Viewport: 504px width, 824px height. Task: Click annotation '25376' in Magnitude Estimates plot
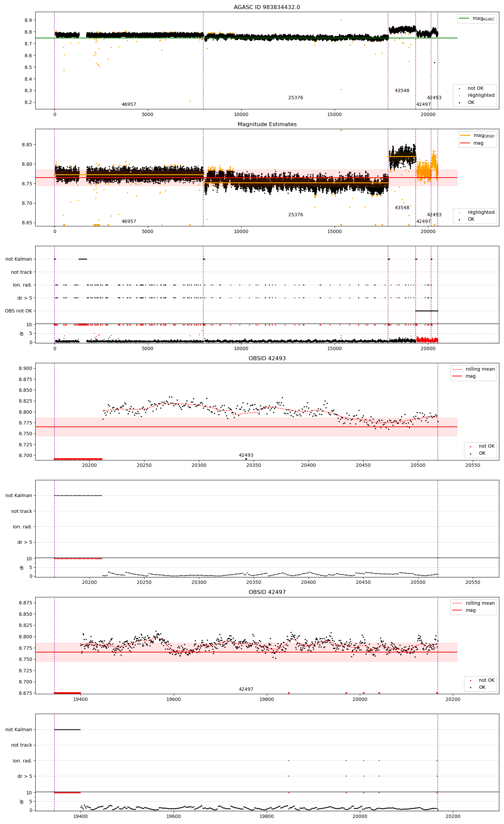[x=296, y=215]
